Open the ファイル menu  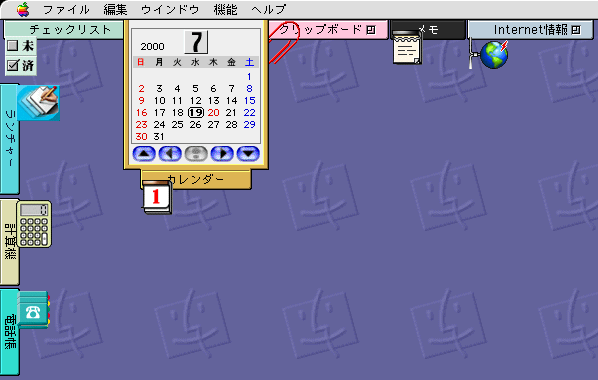click(66, 10)
